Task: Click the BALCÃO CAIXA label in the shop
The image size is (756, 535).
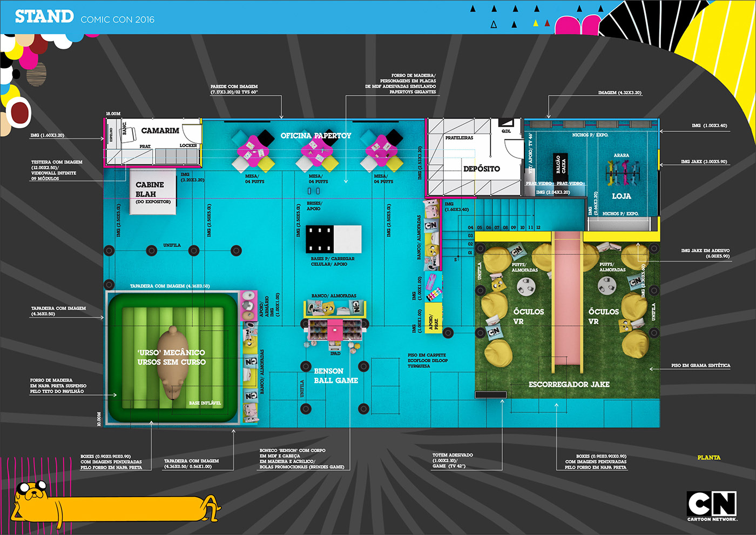Action: click(561, 164)
